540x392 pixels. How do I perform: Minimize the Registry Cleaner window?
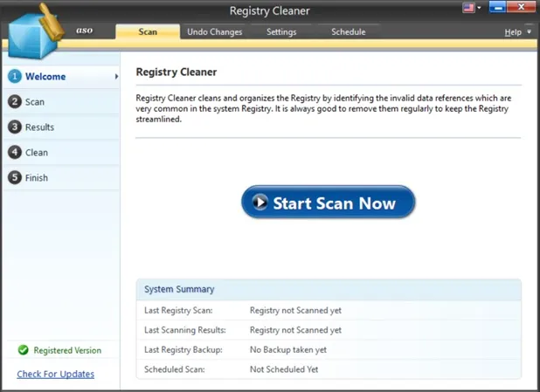[x=497, y=7]
